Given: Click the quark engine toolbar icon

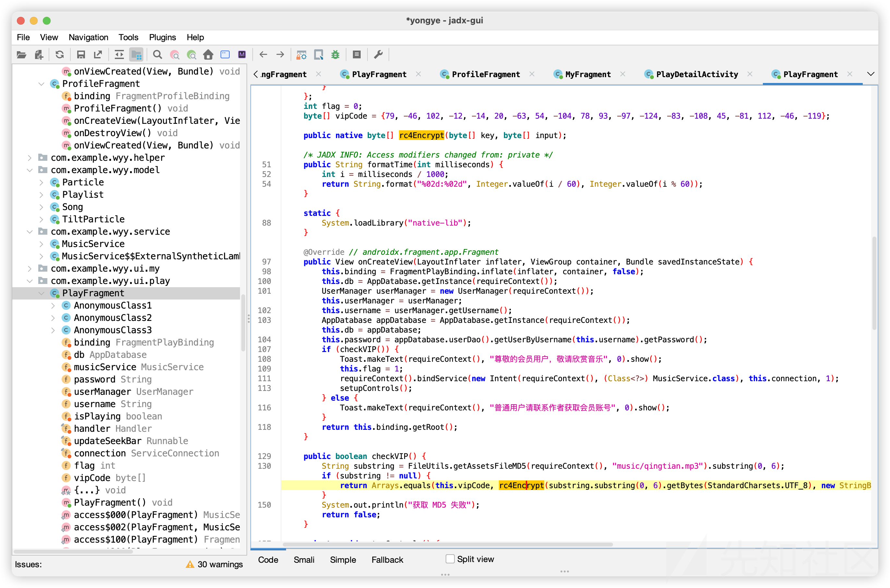Looking at the screenshot, I should [x=319, y=55].
